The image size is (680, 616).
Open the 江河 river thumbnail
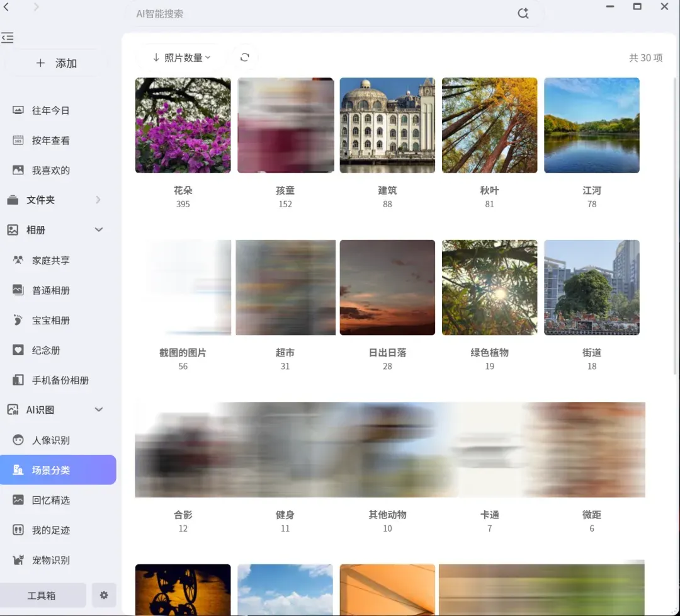591,125
